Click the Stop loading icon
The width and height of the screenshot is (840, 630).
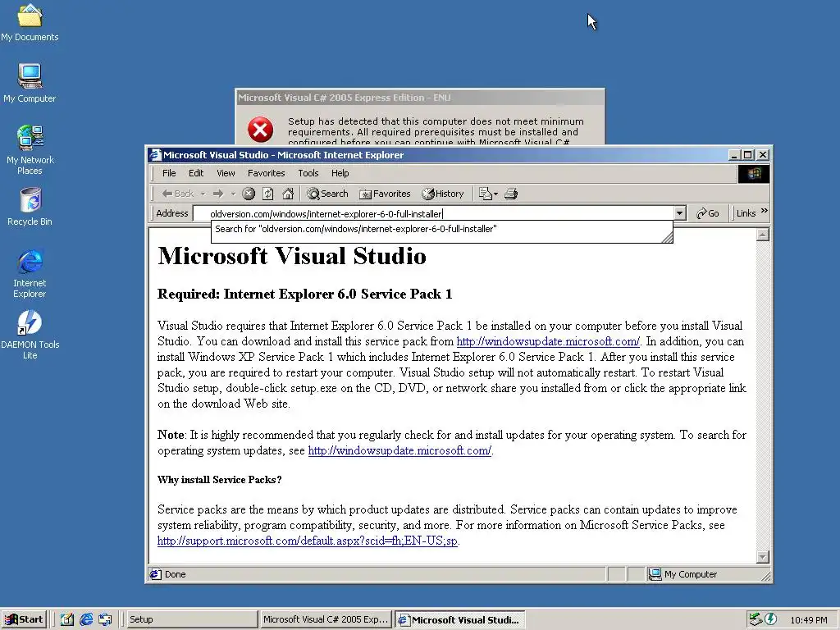pos(248,194)
